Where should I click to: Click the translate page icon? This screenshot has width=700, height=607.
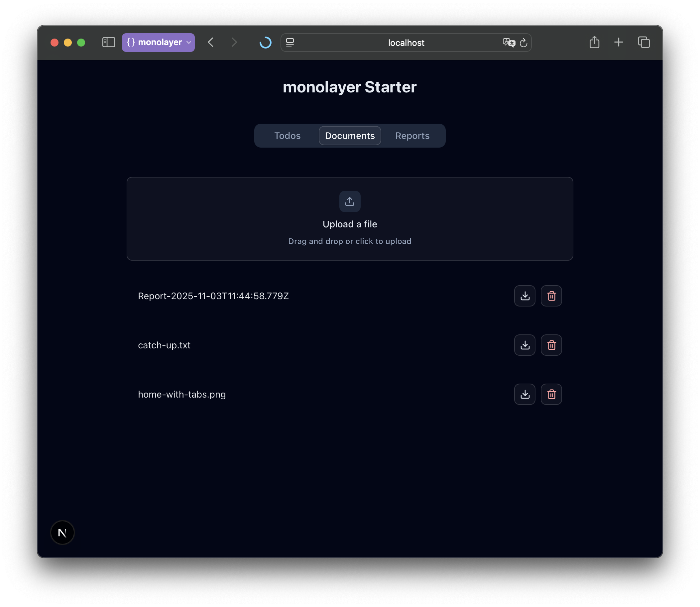[x=508, y=43]
